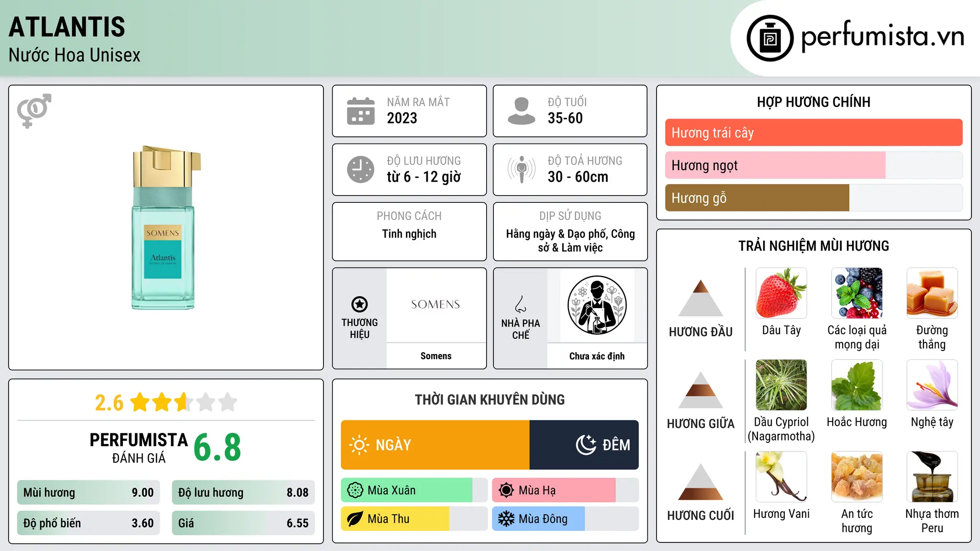Click the snowflake icon for Mùa Đông
The height and width of the screenshot is (551, 980).
point(506,519)
